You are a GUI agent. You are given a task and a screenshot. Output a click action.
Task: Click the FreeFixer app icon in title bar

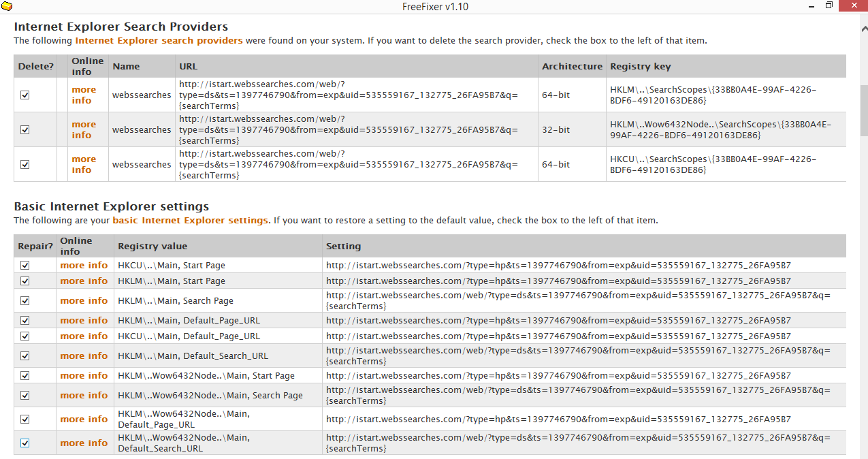6,6
